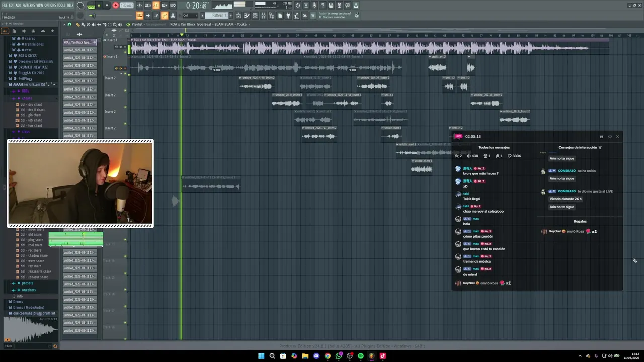This screenshot has height=362, width=644.
Task: Adjust the main pitch horizontal slider
Action: point(94,16)
